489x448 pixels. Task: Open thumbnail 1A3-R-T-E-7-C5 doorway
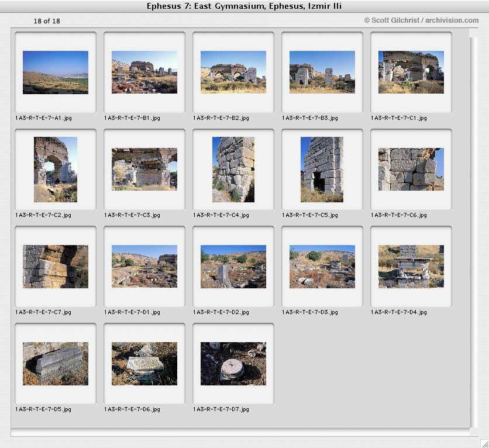[x=322, y=170]
